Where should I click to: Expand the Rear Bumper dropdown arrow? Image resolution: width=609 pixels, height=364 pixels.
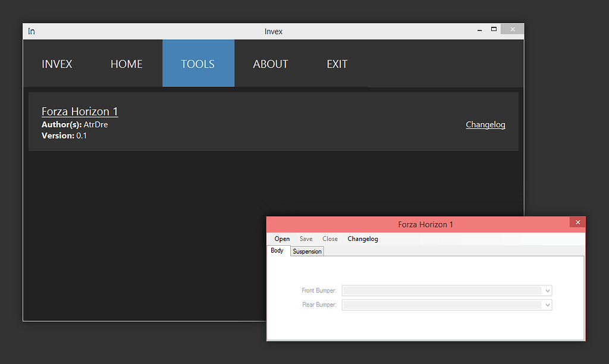(x=547, y=305)
